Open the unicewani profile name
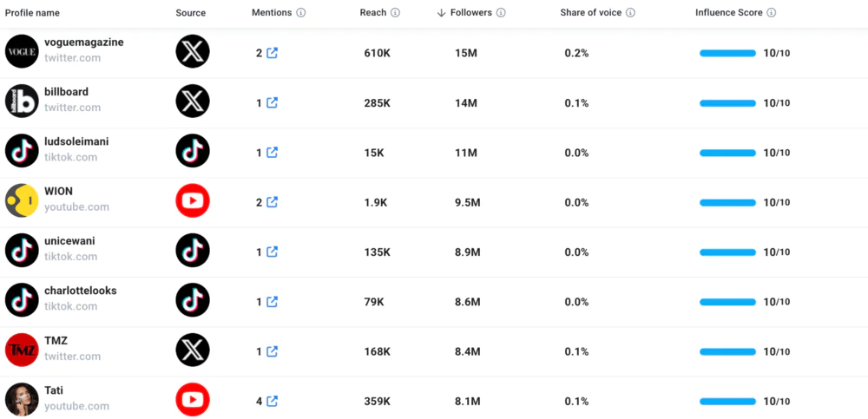This screenshot has width=868, height=419. (69, 241)
